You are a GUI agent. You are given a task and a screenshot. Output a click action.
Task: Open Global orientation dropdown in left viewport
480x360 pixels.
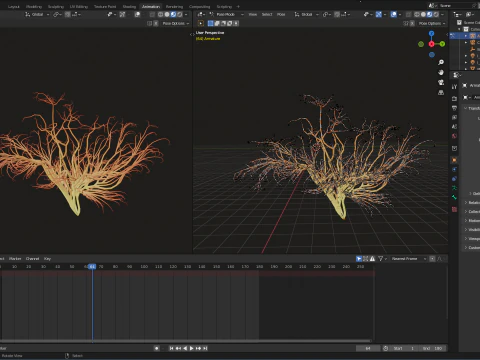37,14
